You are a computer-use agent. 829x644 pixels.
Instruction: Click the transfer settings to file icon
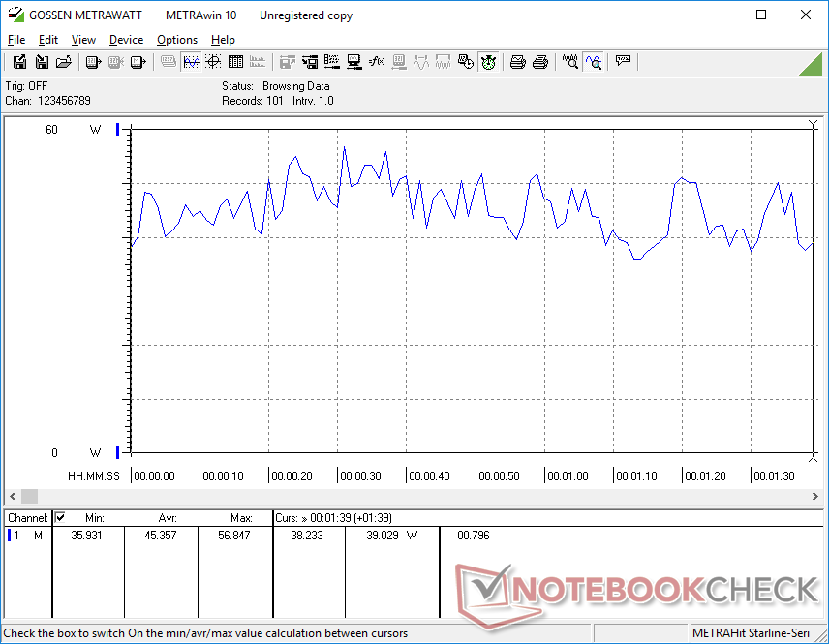pyautogui.click(x=309, y=62)
